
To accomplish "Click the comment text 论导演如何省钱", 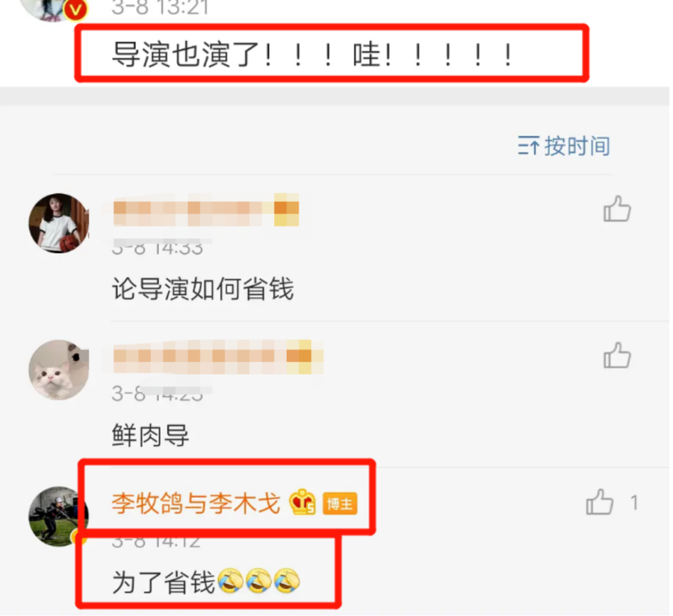I will (203, 288).
